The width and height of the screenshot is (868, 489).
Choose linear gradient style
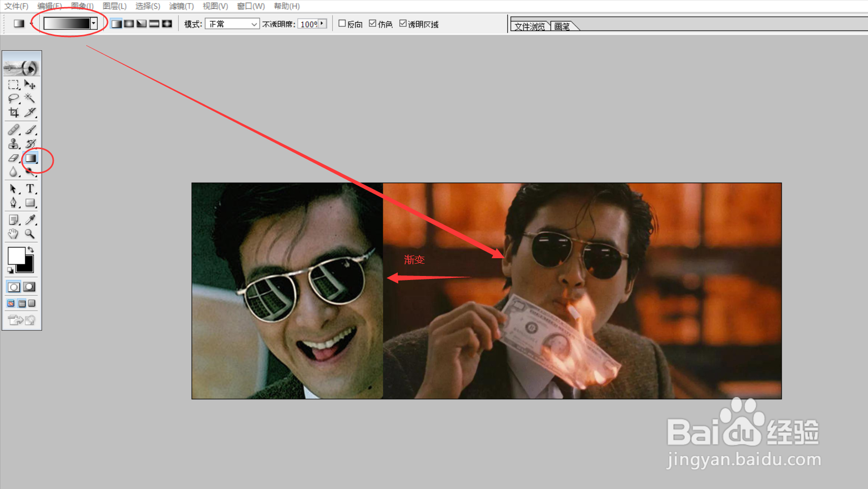point(116,24)
